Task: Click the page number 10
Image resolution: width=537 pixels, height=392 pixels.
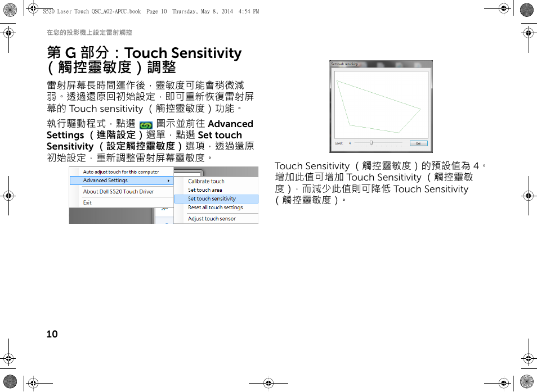Action: coord(52,334)
